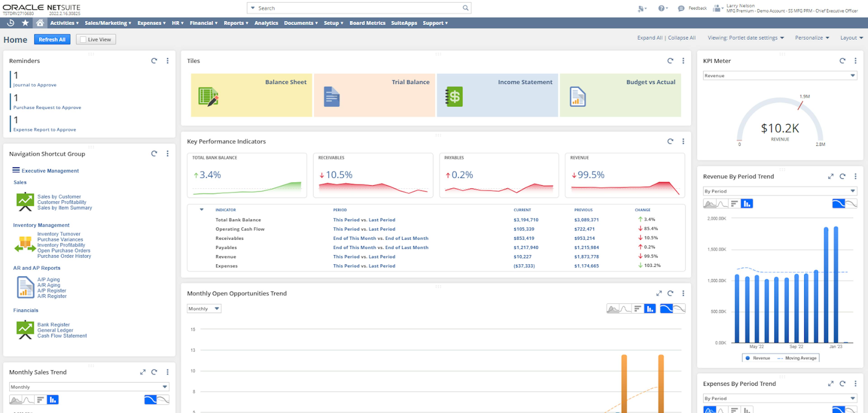Click the Home icon in the navigation bar
The image size is (868, 413).
pyautogui.click(x=40, y=23)
